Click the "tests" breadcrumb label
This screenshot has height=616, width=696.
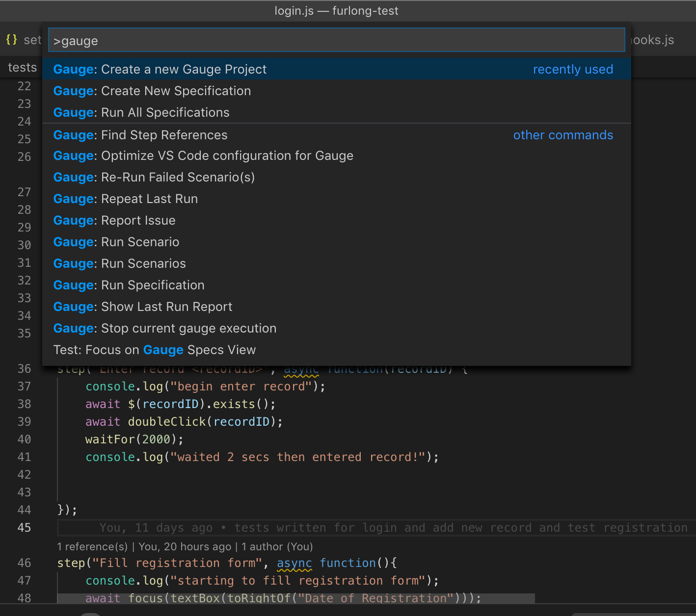22,67
